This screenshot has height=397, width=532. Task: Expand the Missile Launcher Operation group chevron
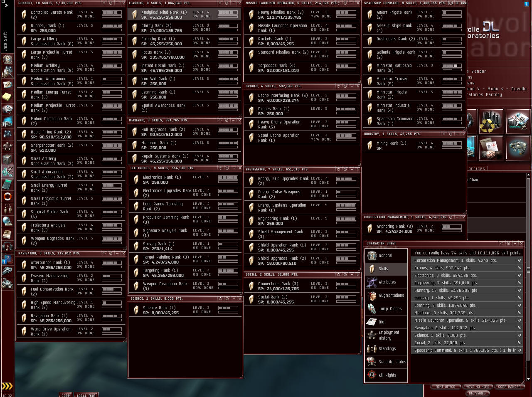coord(519,320)
